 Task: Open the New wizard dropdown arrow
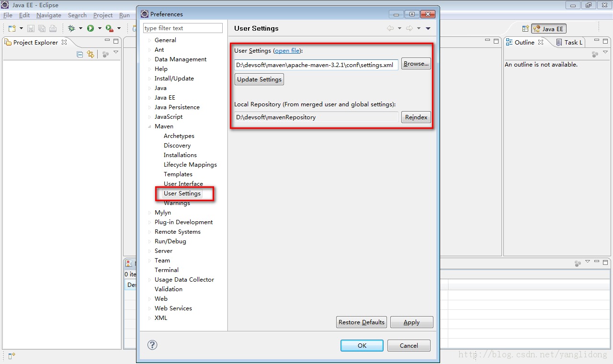pos(21,28)
